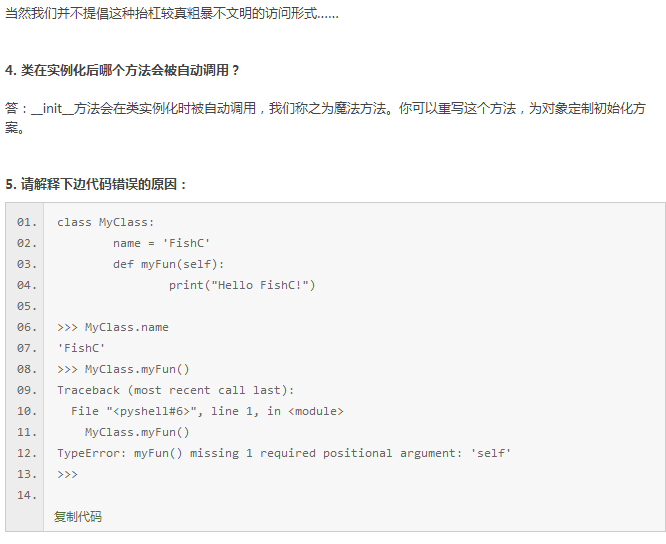This screenshot has height=544, width=666.
Task: Click the print("Hello FishC!") line
Action: click(x=242, y=285)
